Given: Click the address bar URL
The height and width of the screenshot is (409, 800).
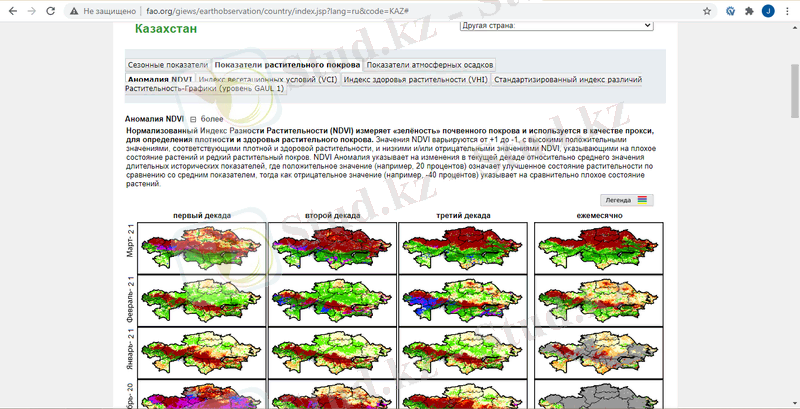Looking at the screenshot, I should coord(278,11).
